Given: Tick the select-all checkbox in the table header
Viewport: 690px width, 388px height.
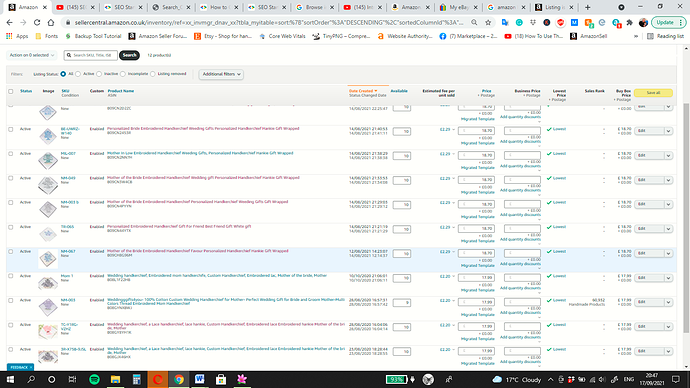Looking at the screenshot, I should click(11, 92).
